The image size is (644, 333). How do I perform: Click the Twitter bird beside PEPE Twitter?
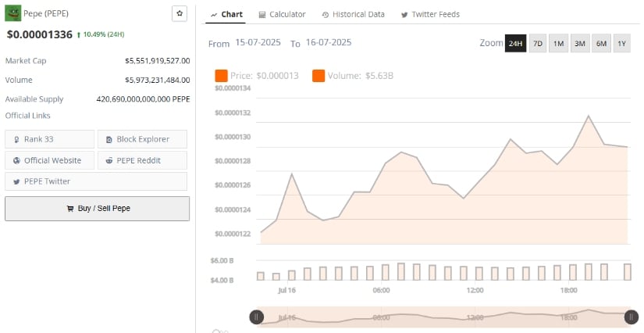16,181
